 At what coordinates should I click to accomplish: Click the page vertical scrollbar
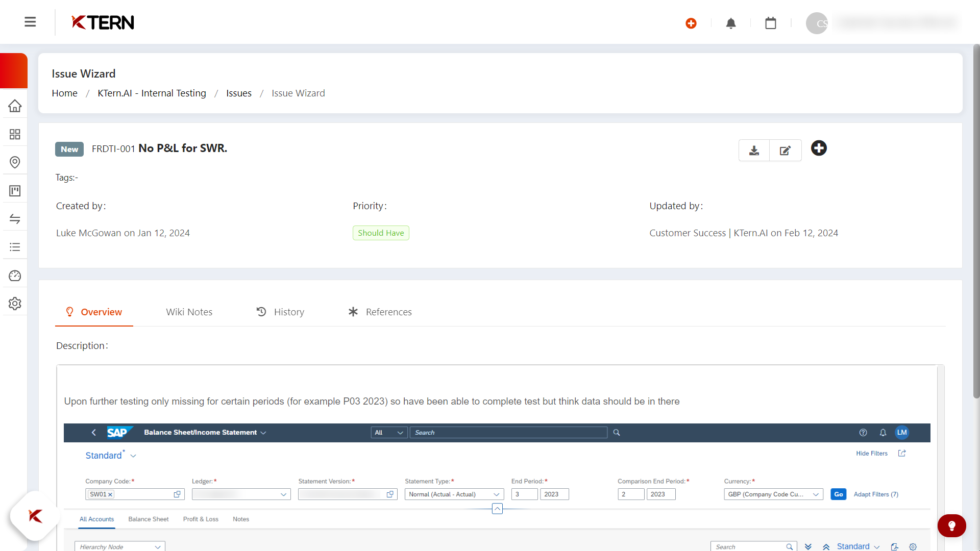tap(976, 222)
